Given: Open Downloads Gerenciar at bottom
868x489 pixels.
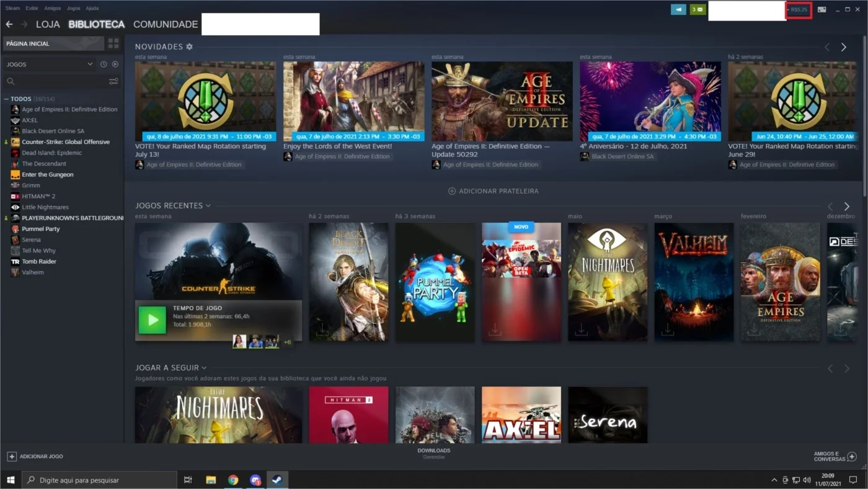Looking at the screenshot, I should point(434,454).
